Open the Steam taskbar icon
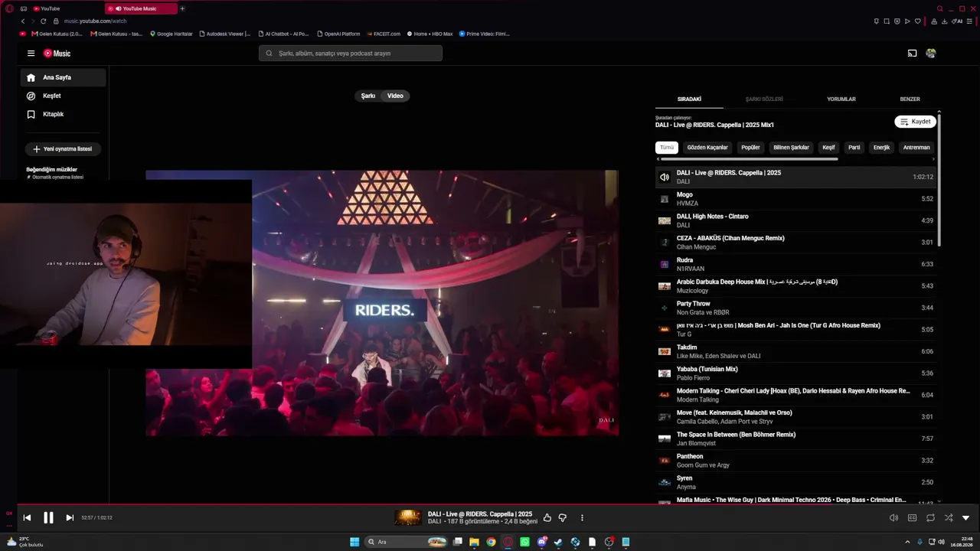This screenshot has width=980, height=551. point(558,542)
